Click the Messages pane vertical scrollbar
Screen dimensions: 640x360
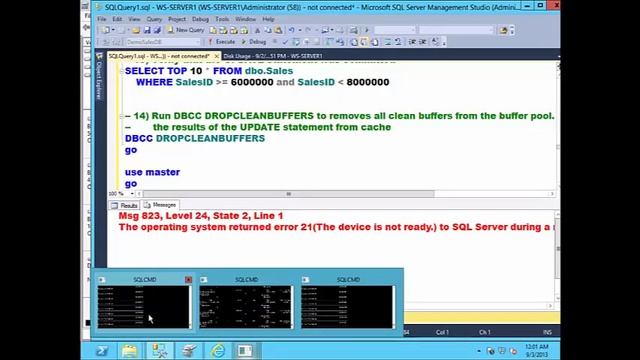tap(558, 249)
